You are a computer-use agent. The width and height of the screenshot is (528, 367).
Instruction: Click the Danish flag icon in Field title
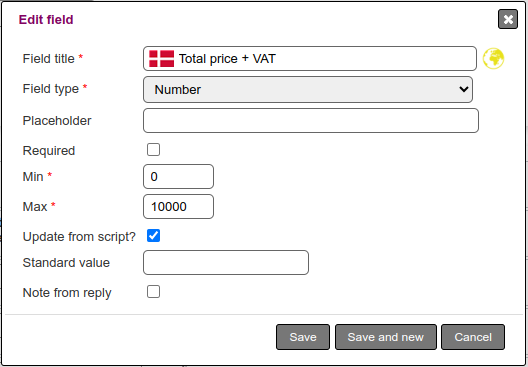(x=162, y=59)
